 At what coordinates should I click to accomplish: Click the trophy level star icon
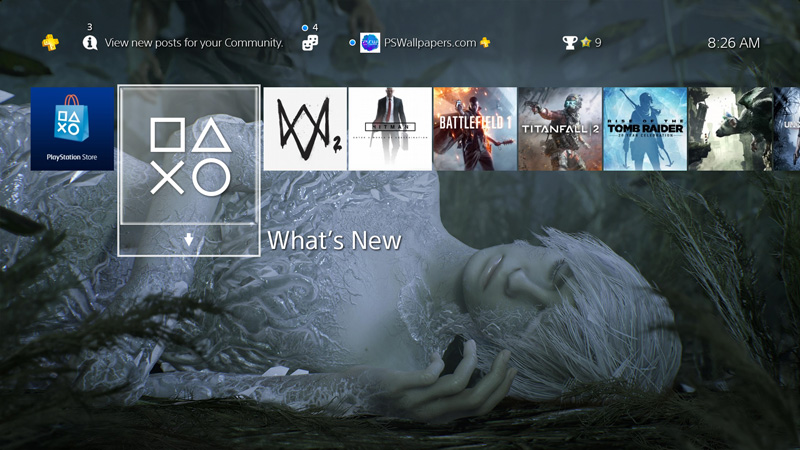(x=586, y=43)
